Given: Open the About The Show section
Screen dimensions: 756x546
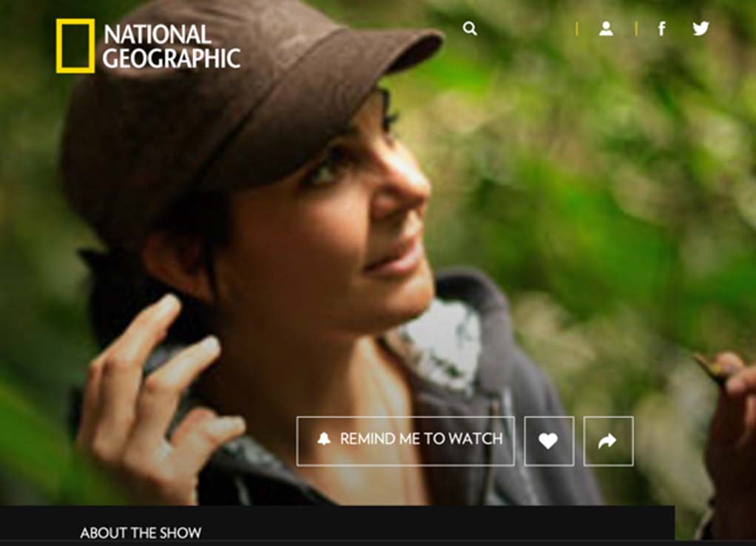Looking at the screenshot, I should (141, 533).
